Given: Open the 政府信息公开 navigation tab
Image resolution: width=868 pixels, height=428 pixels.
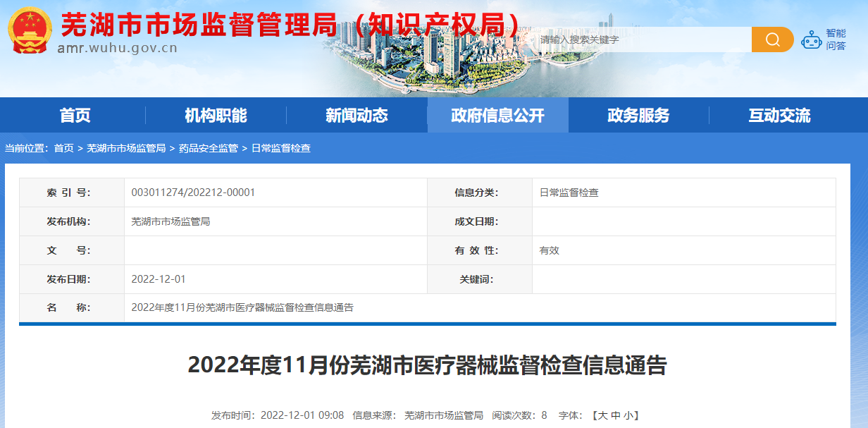Looking at the screenshot, I should (497, 116).
